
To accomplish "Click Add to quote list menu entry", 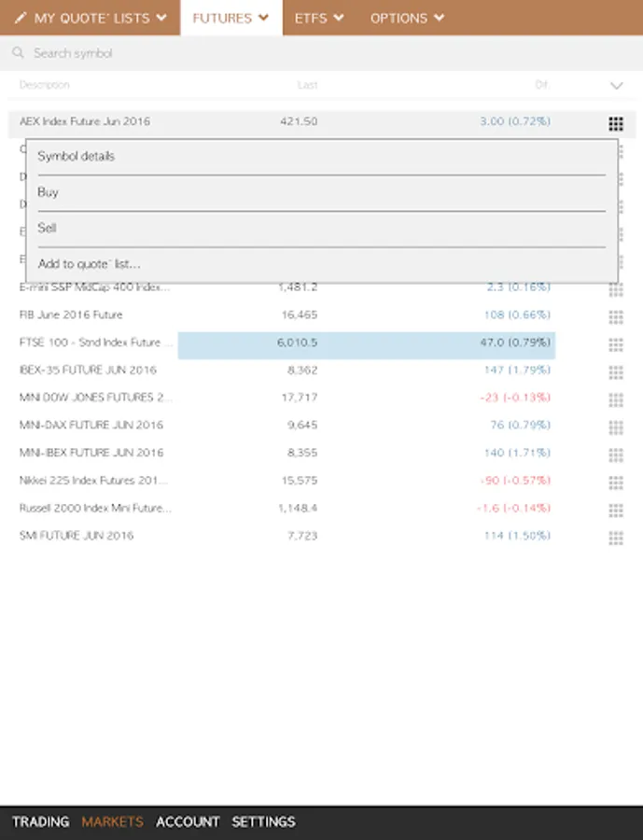I will (90, 264).
